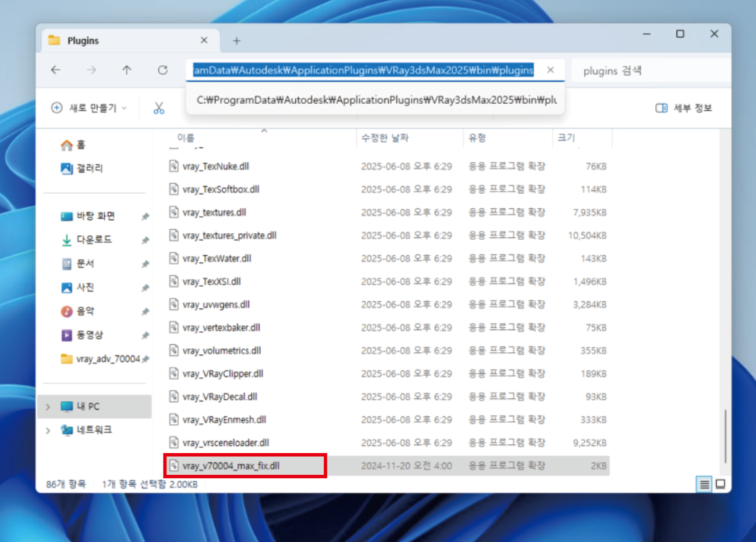756x542 pixels.
Task: Select file vray_TexXSI.dll
Action: 211,282
